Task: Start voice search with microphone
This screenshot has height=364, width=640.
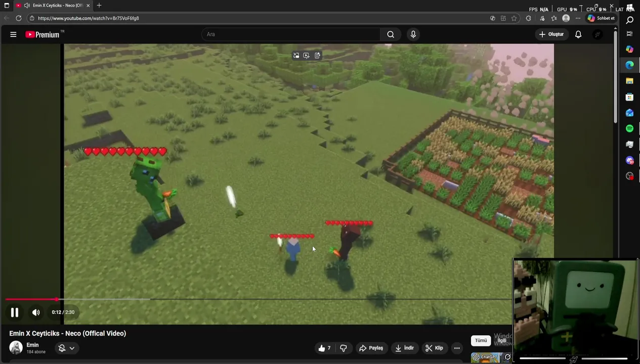Action: click(x=413, y=34)
